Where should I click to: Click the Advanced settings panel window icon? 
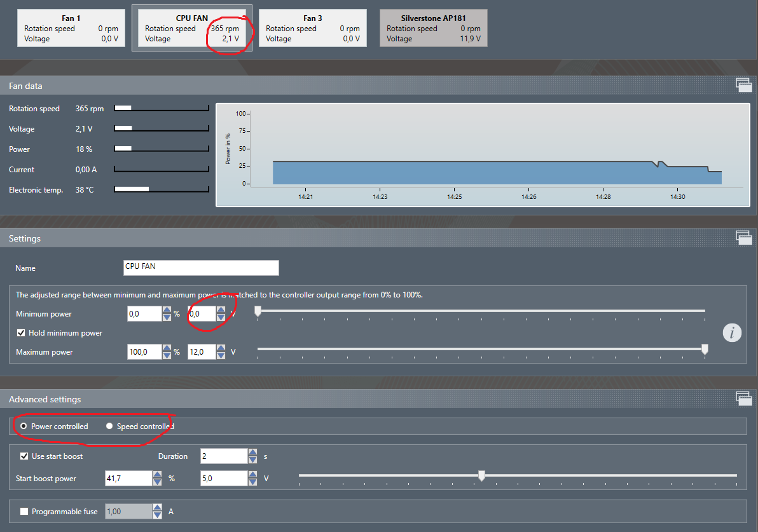tap(743, 399)
